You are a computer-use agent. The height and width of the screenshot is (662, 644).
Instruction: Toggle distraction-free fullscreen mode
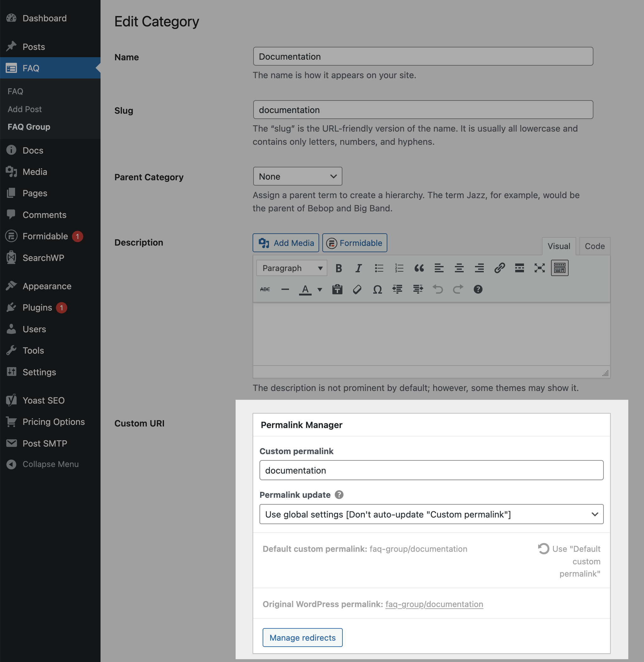point(539,268)
